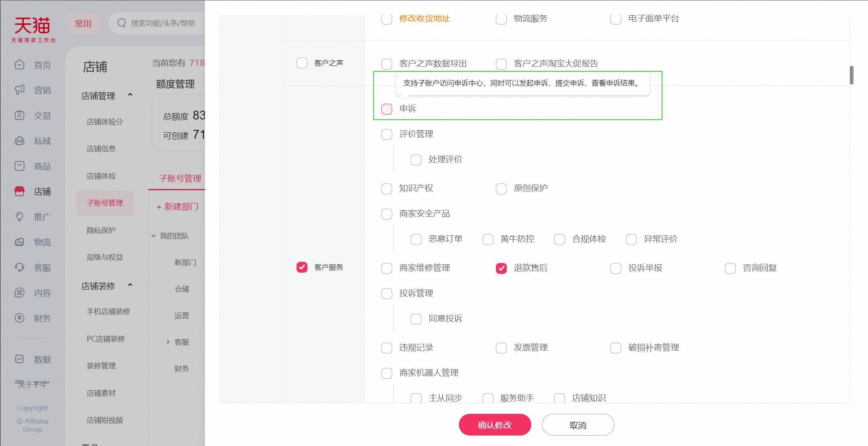The width and height of the screenshot is (868, 446).
Task: Click the permission list scrollbar
Action: [852, 75]
